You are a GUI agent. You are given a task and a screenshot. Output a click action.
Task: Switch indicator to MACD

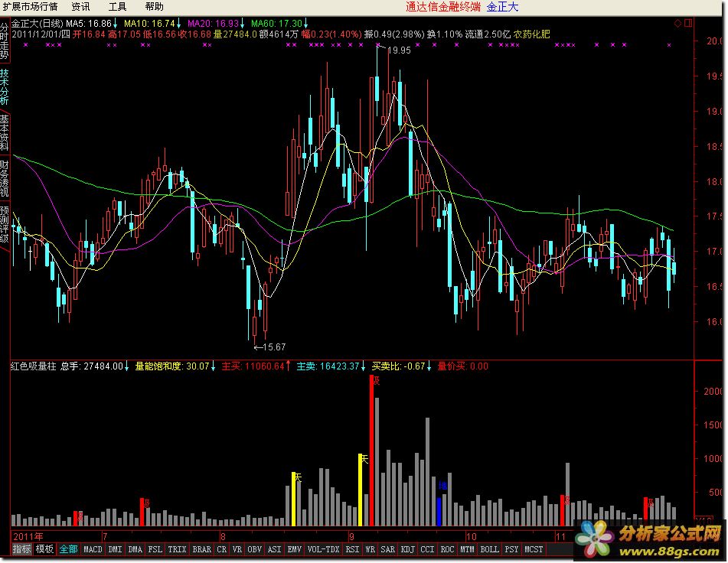click(x=93, y=549)
